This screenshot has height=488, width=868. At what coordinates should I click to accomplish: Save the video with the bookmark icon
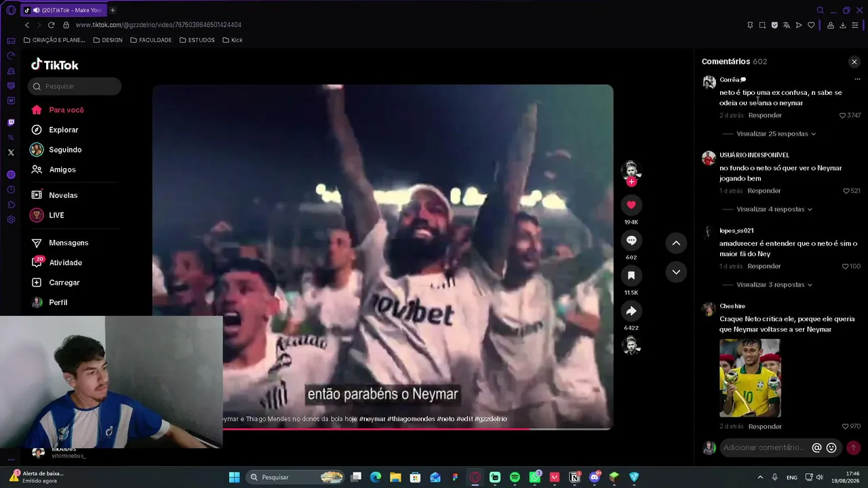coord(631,275)
